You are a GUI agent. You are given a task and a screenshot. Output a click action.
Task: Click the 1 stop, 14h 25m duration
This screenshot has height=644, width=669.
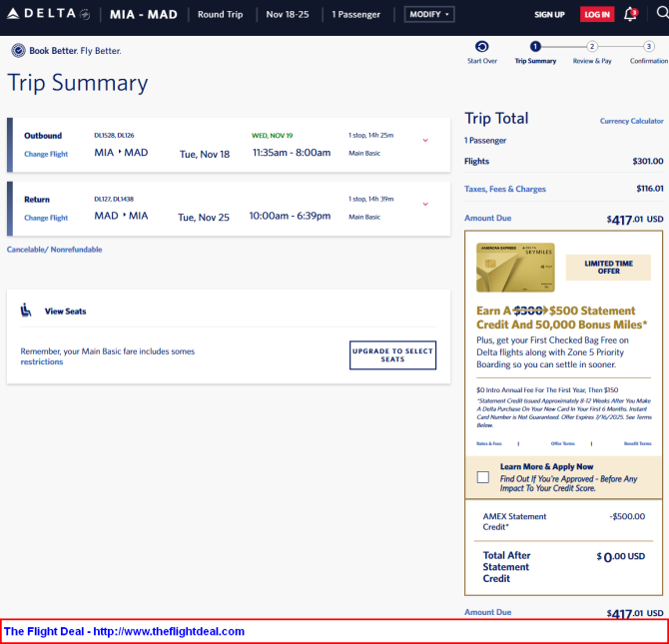(x=371, y=135)
